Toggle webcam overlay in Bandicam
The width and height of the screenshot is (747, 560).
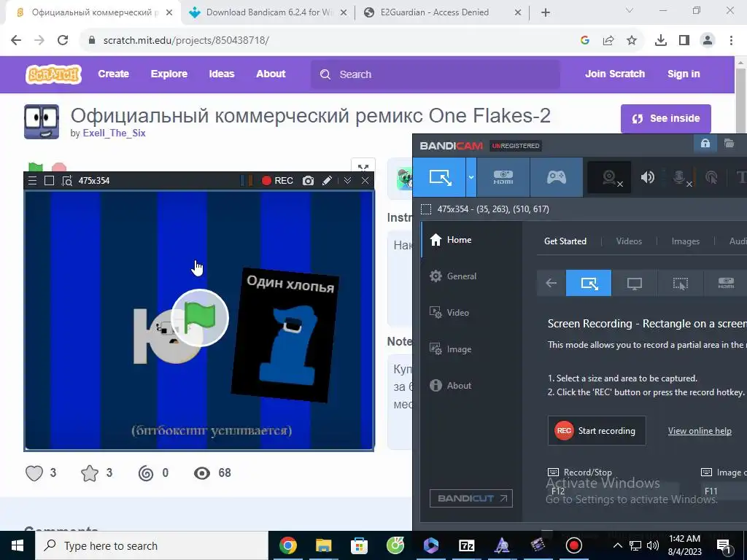click(610, 177)
